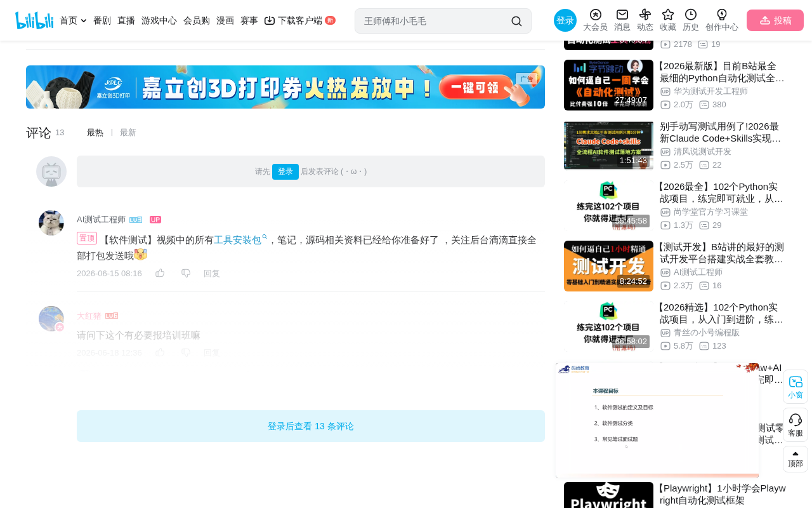
Task: Click the search magnifier icon
Action: [516, 21]
